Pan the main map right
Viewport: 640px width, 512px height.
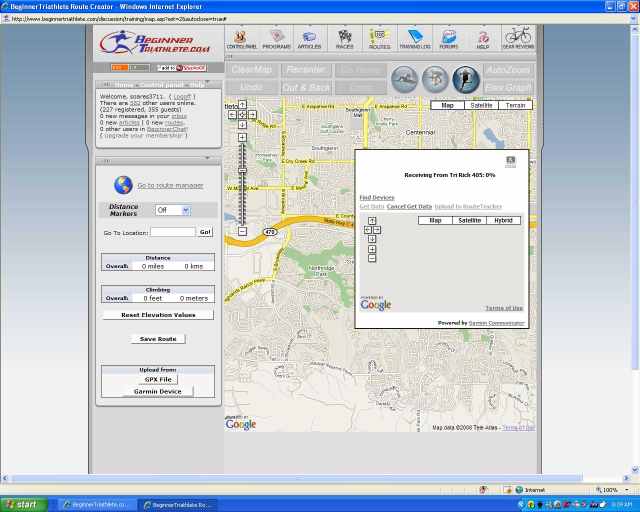point(252,115)
